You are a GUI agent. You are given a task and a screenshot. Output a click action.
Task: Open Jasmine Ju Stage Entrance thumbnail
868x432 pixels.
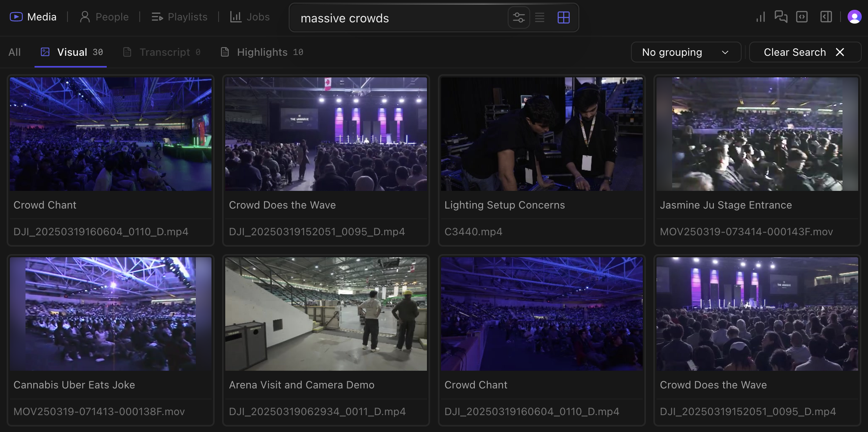tap(757, 134)
